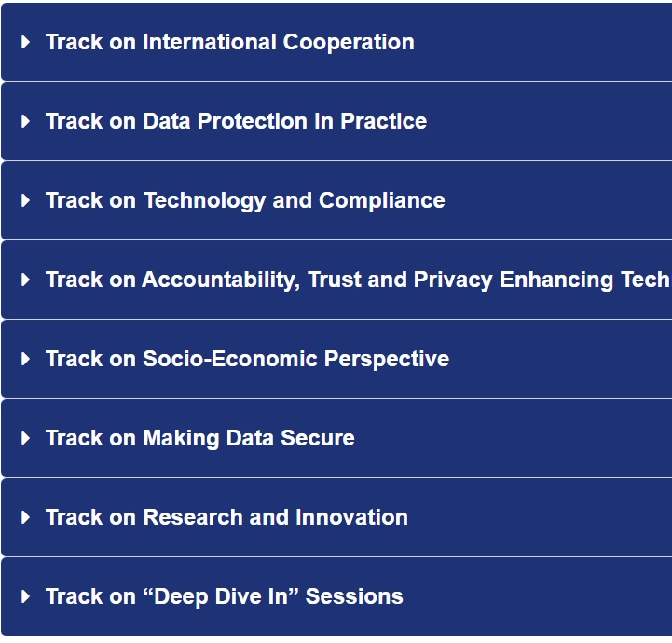Expand arrow for Technology and Compliance track

(x=26, y=200)
